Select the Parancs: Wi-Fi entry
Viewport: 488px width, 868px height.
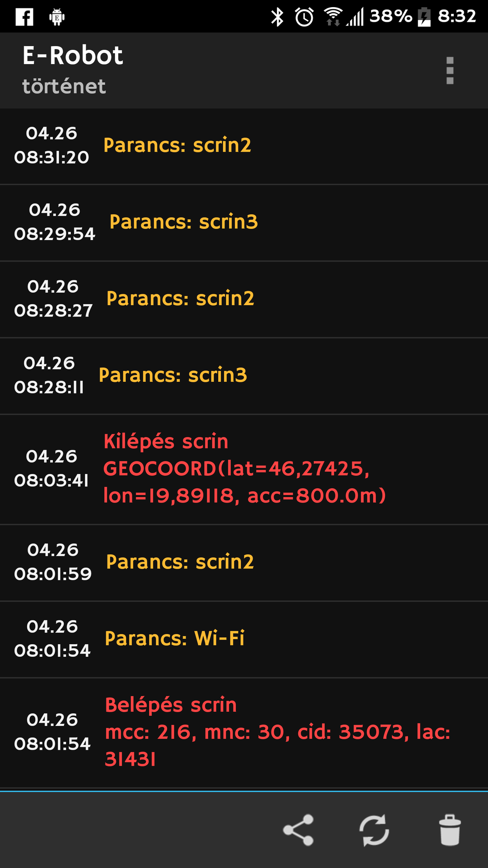pos(244,639)
